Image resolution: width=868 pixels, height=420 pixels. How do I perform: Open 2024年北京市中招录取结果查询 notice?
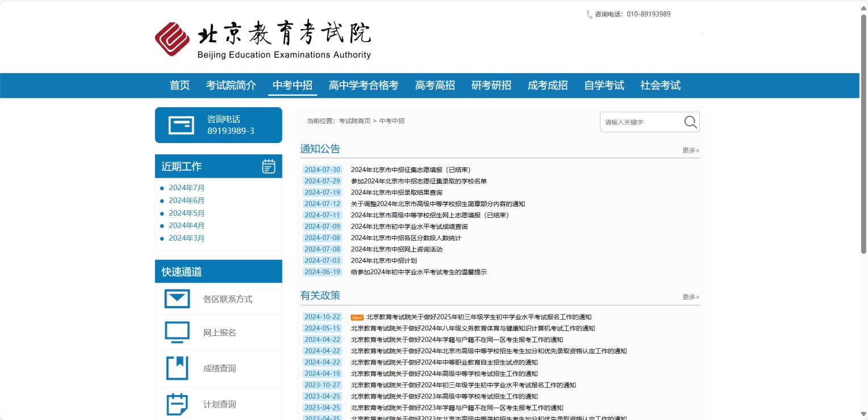click(397, 192)
